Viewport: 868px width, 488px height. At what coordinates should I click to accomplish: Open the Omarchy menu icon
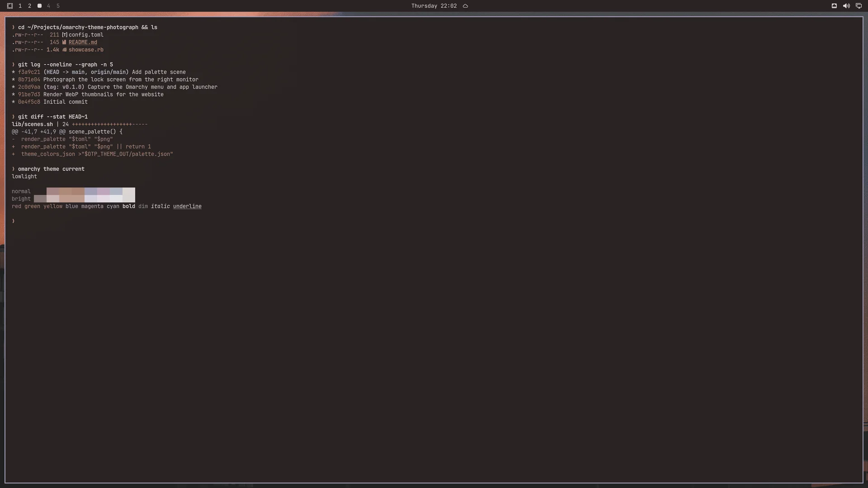coord(10,6)
